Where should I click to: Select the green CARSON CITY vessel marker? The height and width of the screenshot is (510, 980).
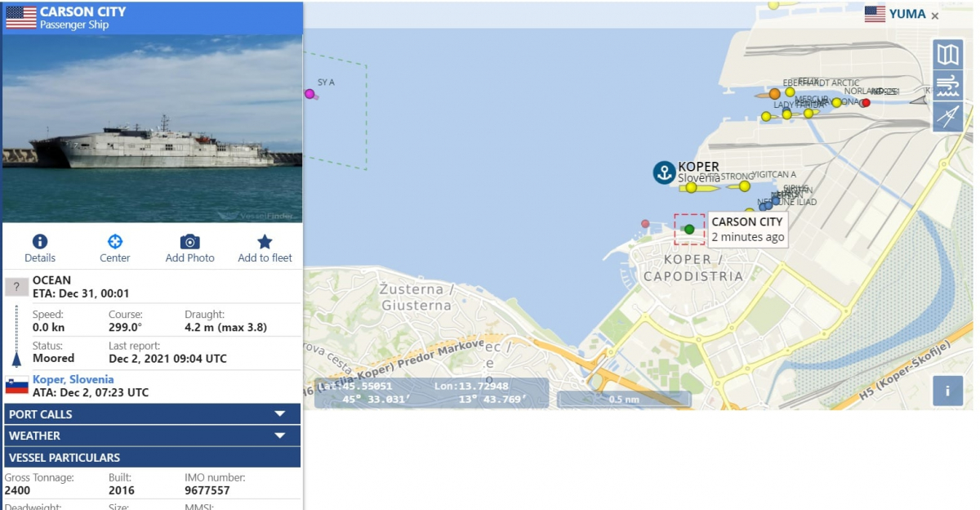689,230
